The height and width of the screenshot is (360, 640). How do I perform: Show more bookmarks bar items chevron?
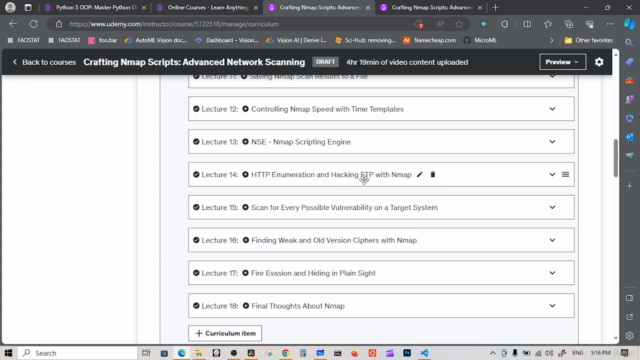coord(551,40)
